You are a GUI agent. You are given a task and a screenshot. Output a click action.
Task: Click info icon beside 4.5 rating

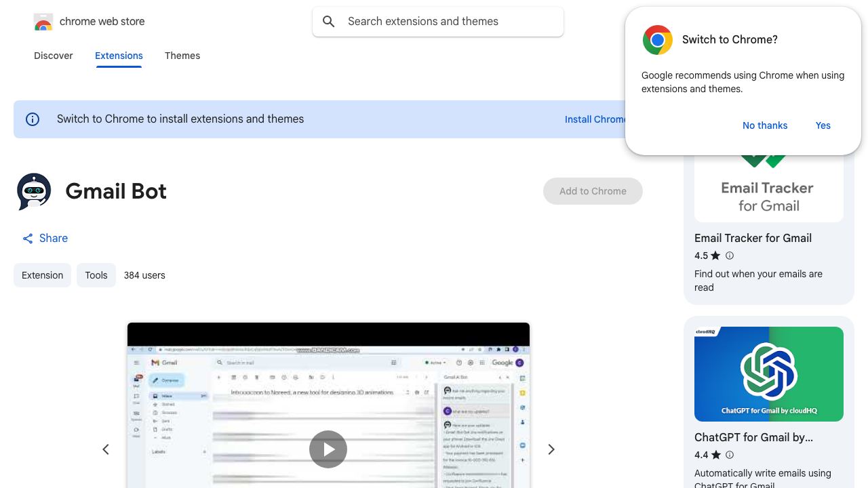730,256
